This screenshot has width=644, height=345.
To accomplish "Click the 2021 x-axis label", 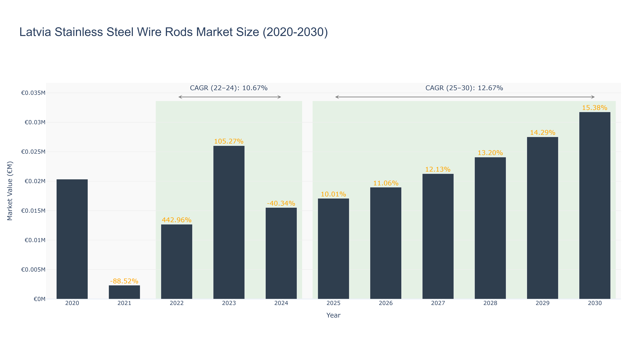I will pos(124,303).
